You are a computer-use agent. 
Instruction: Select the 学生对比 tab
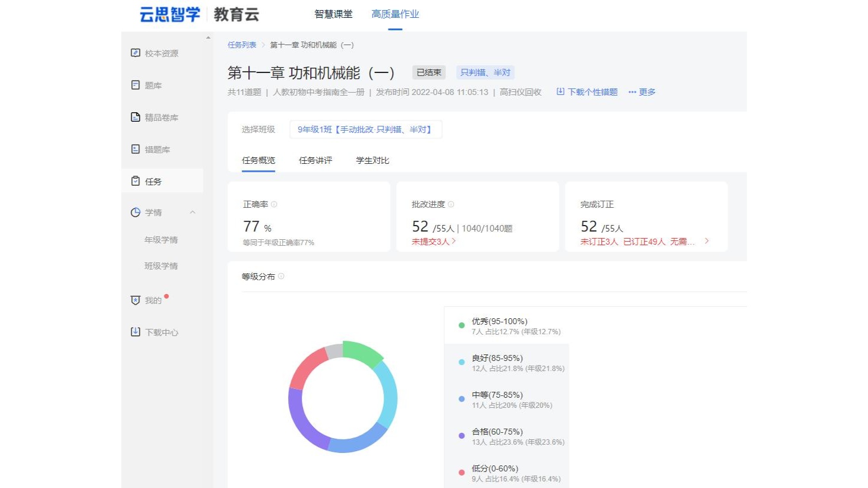(373, 160)
